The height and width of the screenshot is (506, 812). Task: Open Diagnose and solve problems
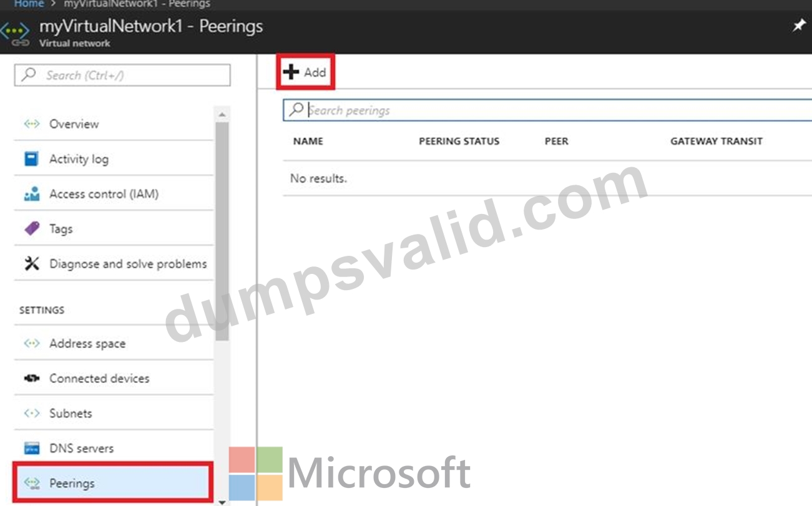(x=114, y=264)
